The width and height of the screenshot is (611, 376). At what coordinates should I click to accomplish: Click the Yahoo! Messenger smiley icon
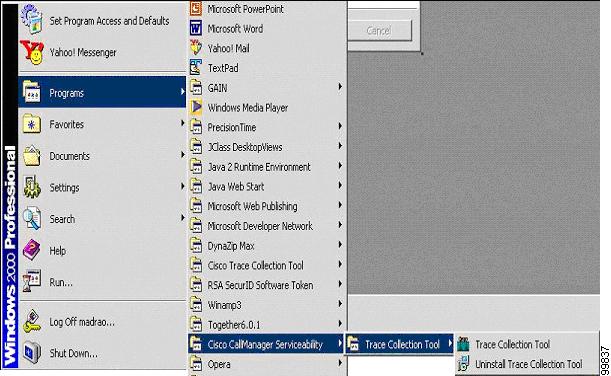(x=32, y=52)
